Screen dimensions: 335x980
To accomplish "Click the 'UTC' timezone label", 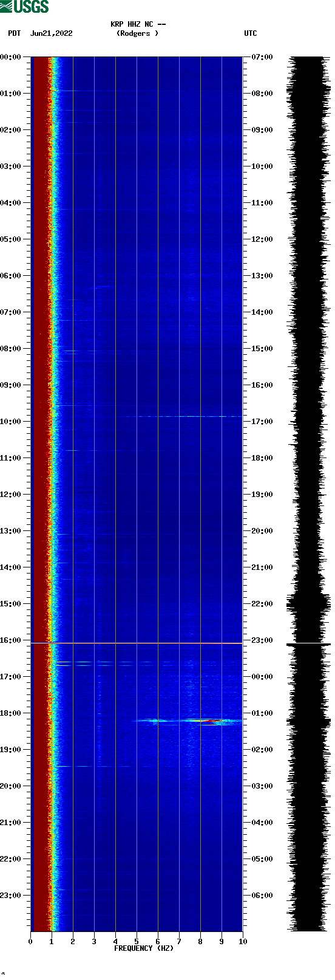I will coord(251,33).
